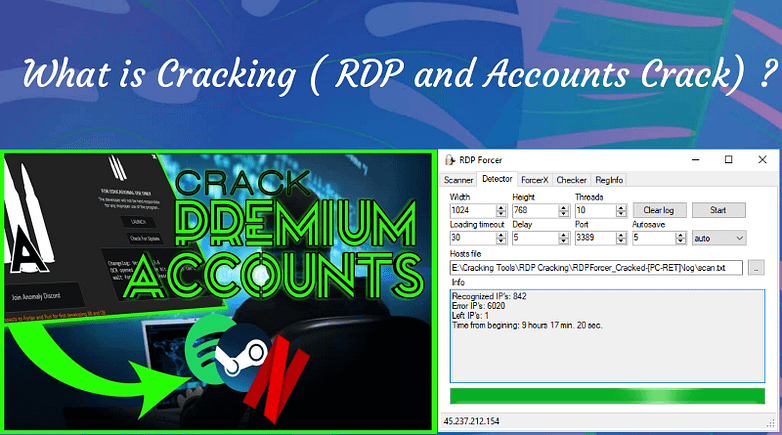Click the Autosave value field
Screen dimensions: 782x435
click(x=654, y=238)
